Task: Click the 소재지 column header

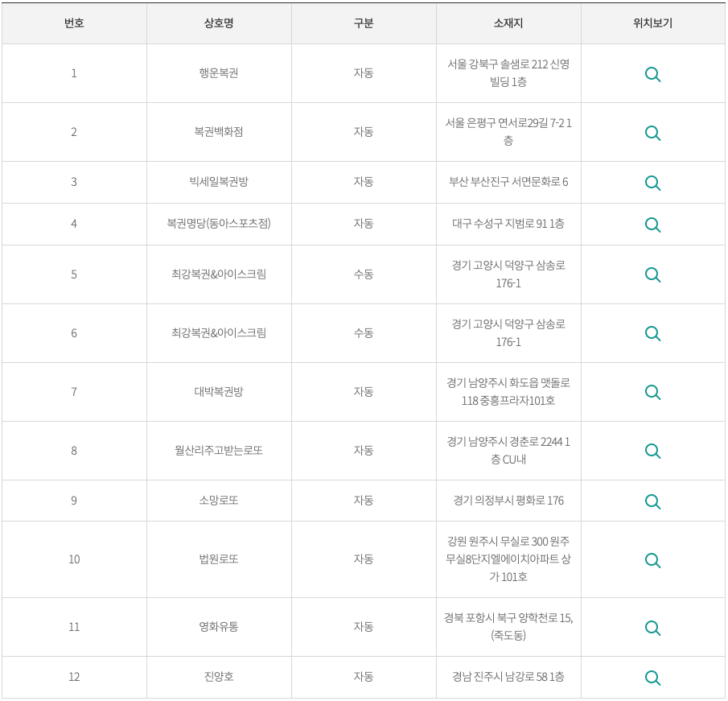Action: pos(508,23)
